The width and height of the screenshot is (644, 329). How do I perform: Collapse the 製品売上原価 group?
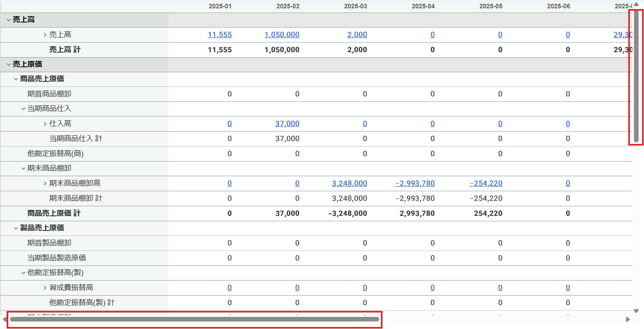[x=16, y=228]
